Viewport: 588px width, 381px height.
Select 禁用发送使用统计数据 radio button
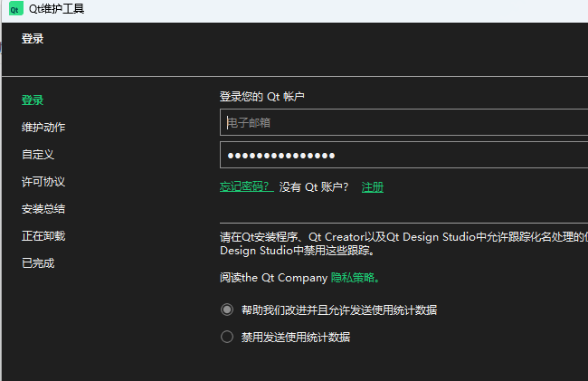227,337
